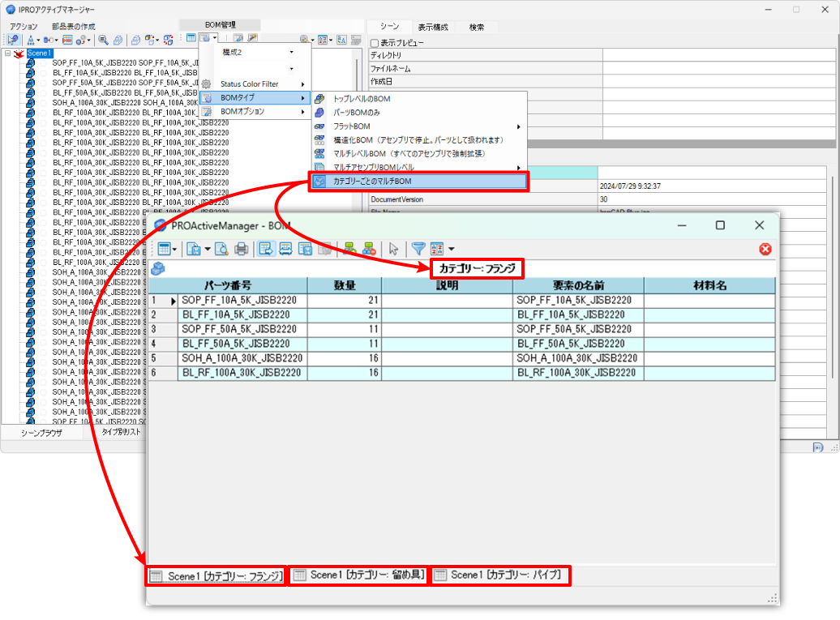Click the printer icon in BOM toolbar

click(x=241, y=250)
